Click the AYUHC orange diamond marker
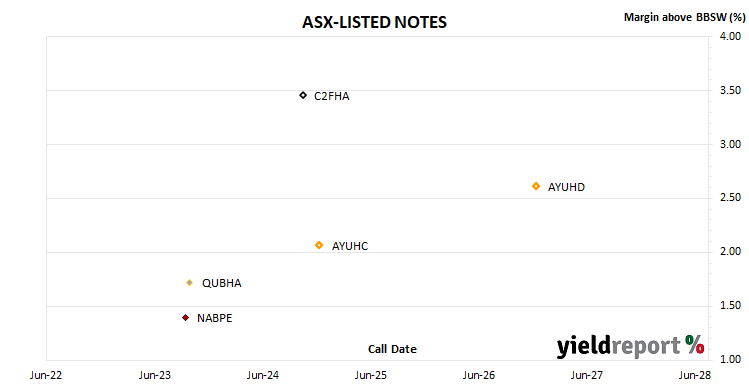Screen dimensions: 749x391 [x=319, y=245]
